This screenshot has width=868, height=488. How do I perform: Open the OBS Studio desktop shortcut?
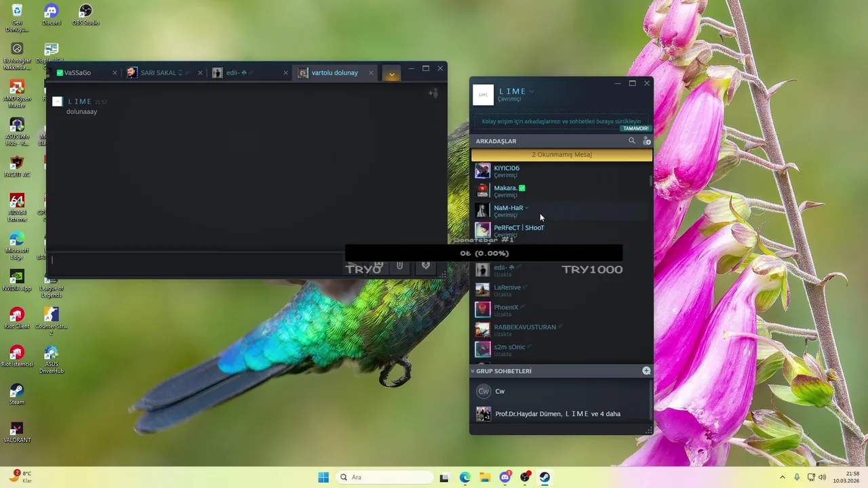(x=85, y=15)
